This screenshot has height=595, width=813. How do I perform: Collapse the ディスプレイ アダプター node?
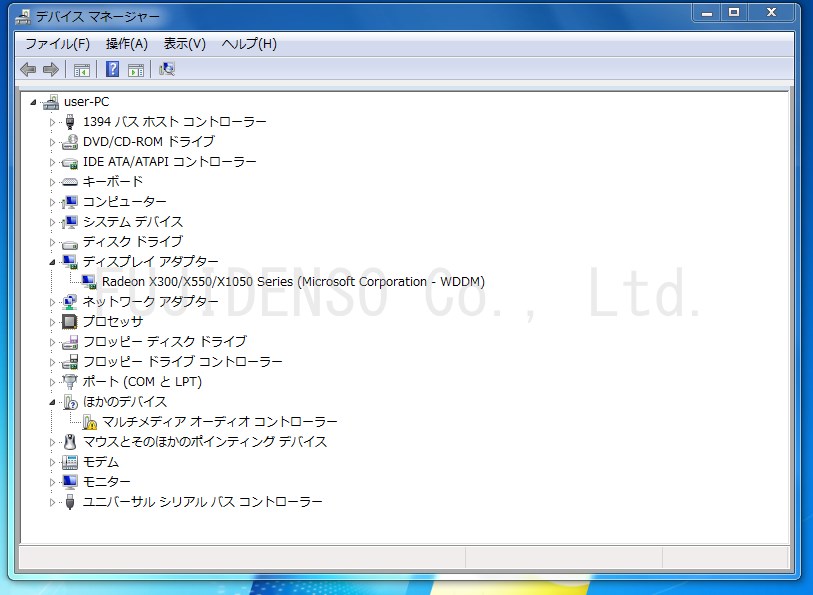click(52, 263)
